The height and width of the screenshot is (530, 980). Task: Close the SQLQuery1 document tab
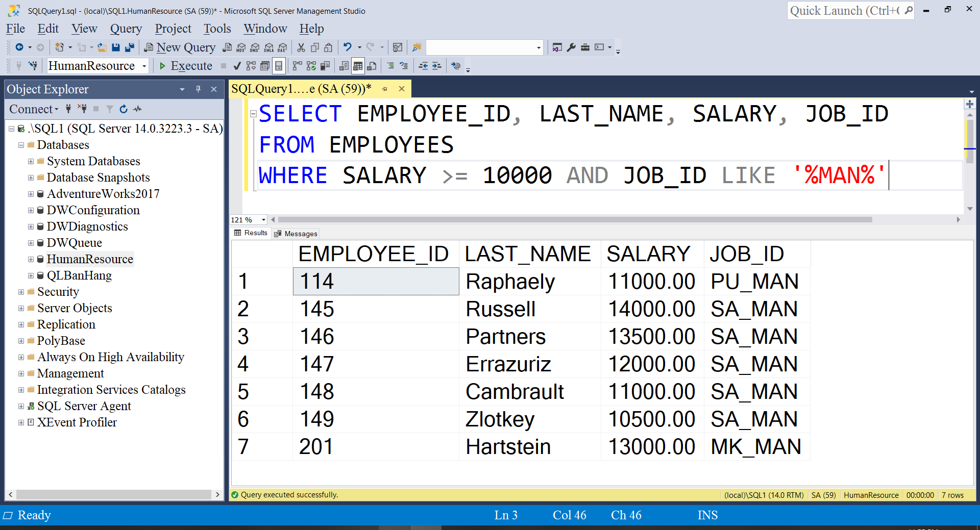click(402, 89)
